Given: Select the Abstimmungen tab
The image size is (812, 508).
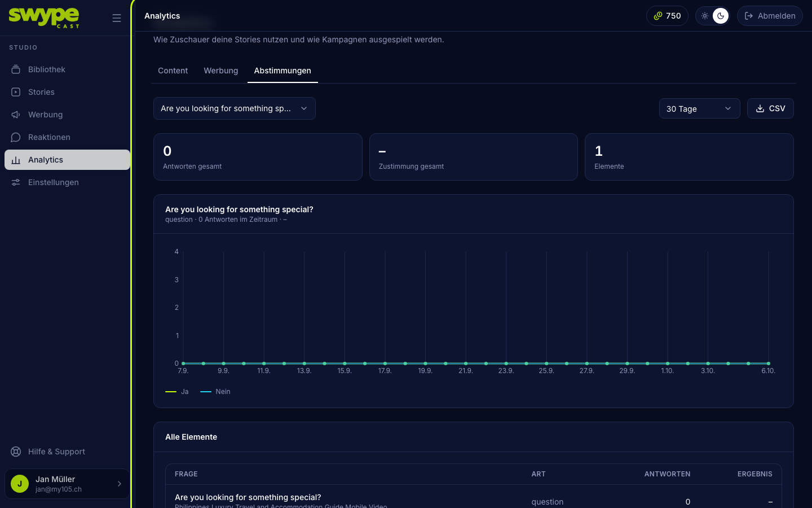Looking at the screenshot, I should coord(283,71).
